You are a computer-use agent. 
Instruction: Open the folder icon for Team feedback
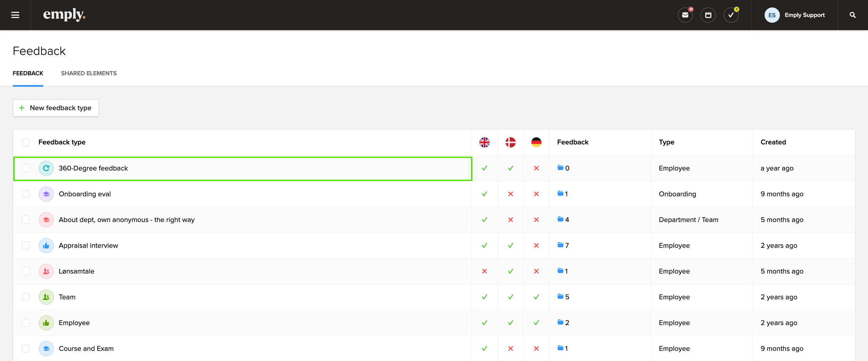pyautogui.click(x=560, y=297)
